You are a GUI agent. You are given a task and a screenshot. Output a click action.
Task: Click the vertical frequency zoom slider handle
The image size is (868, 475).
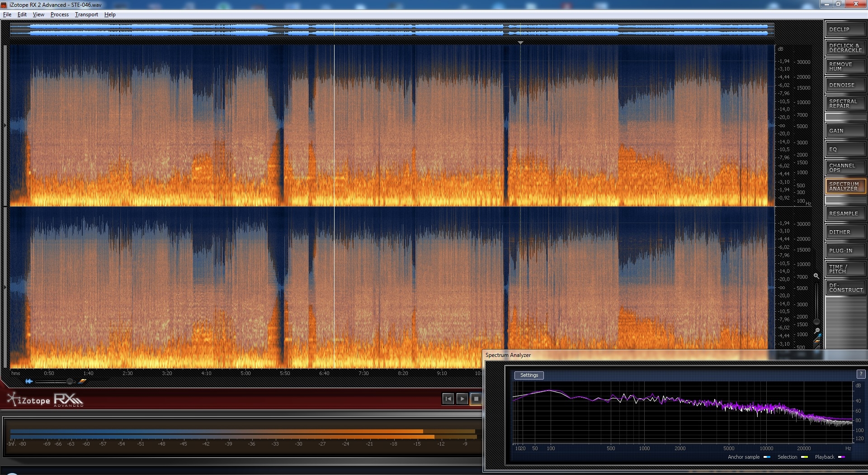[816, 322]
